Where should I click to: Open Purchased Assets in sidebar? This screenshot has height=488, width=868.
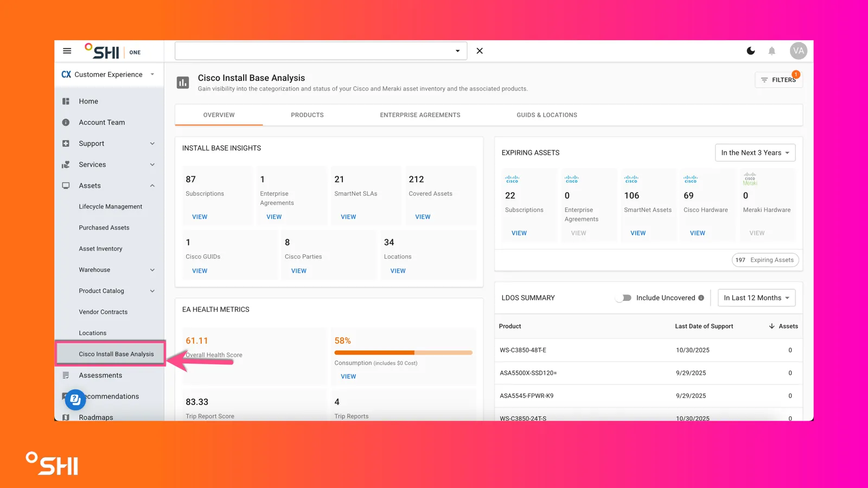click(x=104, y=228)
